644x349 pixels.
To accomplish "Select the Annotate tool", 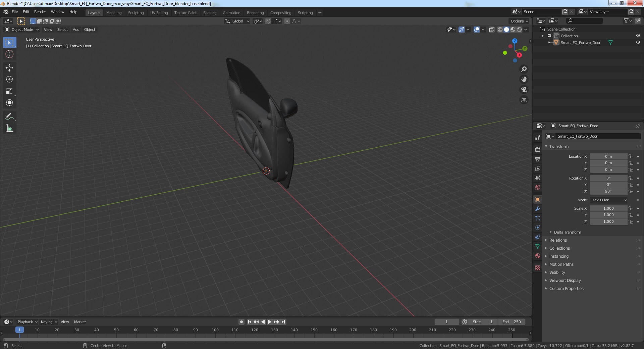I will click(x=9, y=117).
